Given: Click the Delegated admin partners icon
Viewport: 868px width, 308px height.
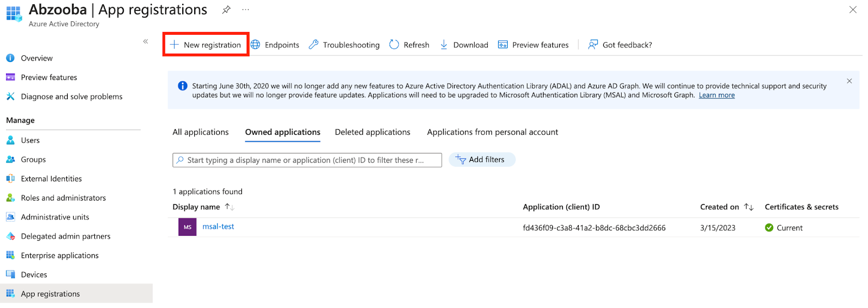Looking at the screenshot, I should (x=10, y=236).
